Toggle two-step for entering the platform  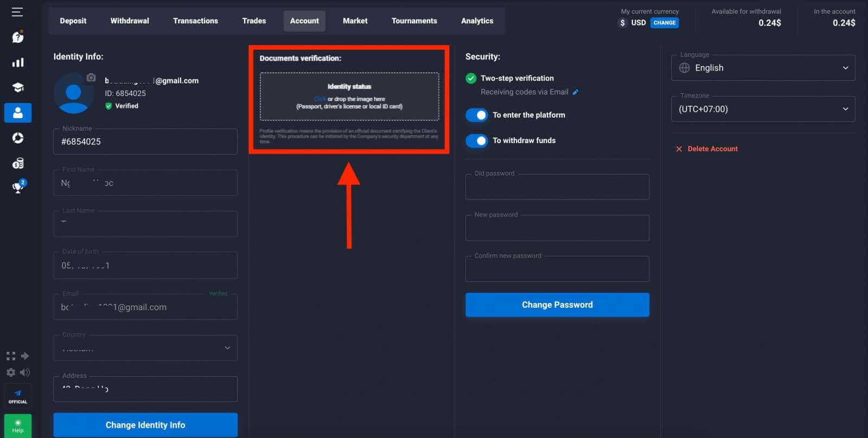477,115
